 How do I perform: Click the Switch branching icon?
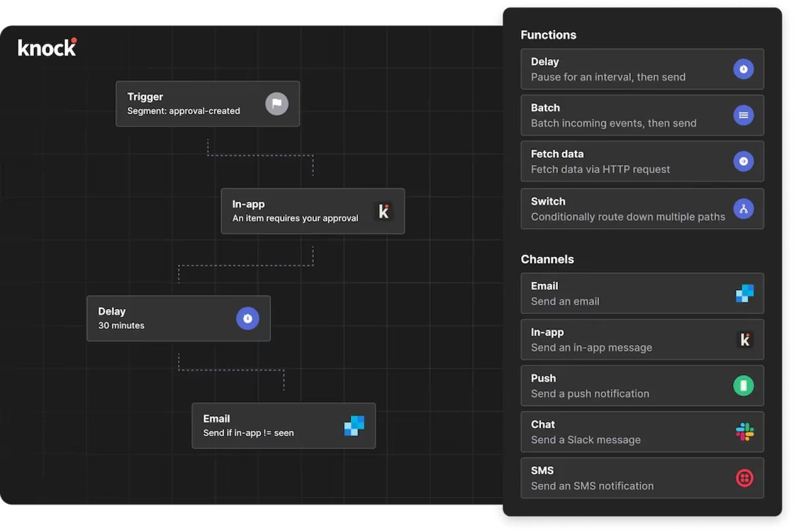click(x=743, y=209)
